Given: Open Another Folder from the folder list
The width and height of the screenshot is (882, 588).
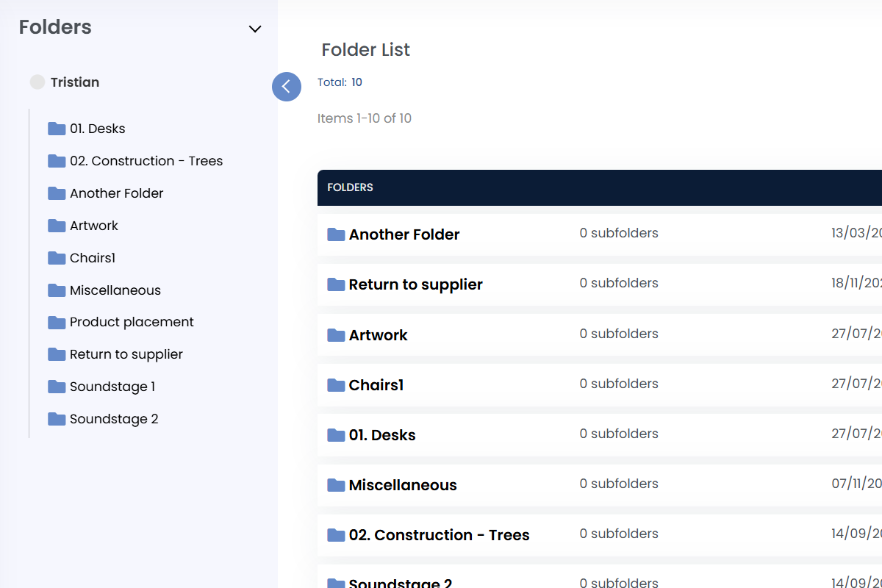Looking at the screenshot, I should click(x=404, y=234).
